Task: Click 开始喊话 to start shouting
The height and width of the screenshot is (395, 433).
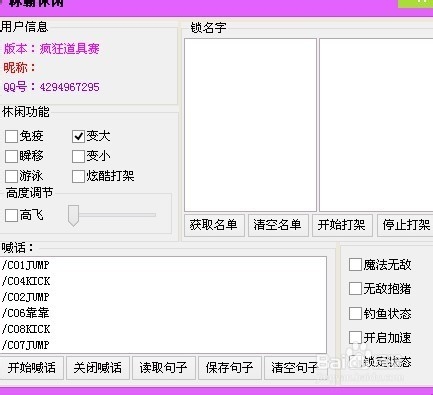Action: (32, 368)
